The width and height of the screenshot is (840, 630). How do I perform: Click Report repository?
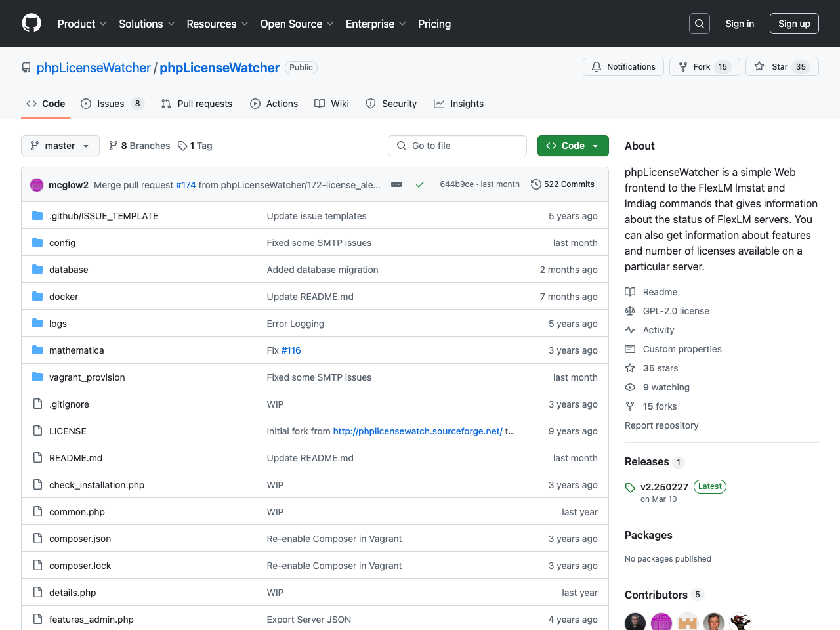point(661,425)
